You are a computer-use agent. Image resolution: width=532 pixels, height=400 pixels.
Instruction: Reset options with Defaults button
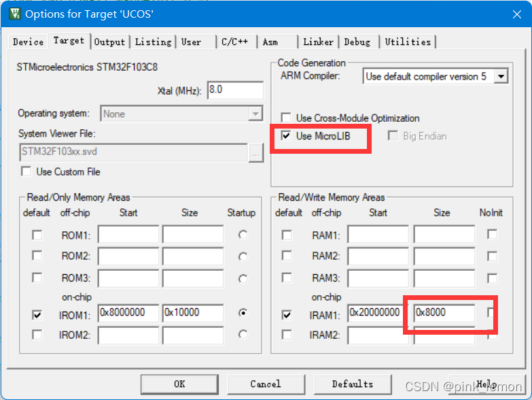(353, 384)
